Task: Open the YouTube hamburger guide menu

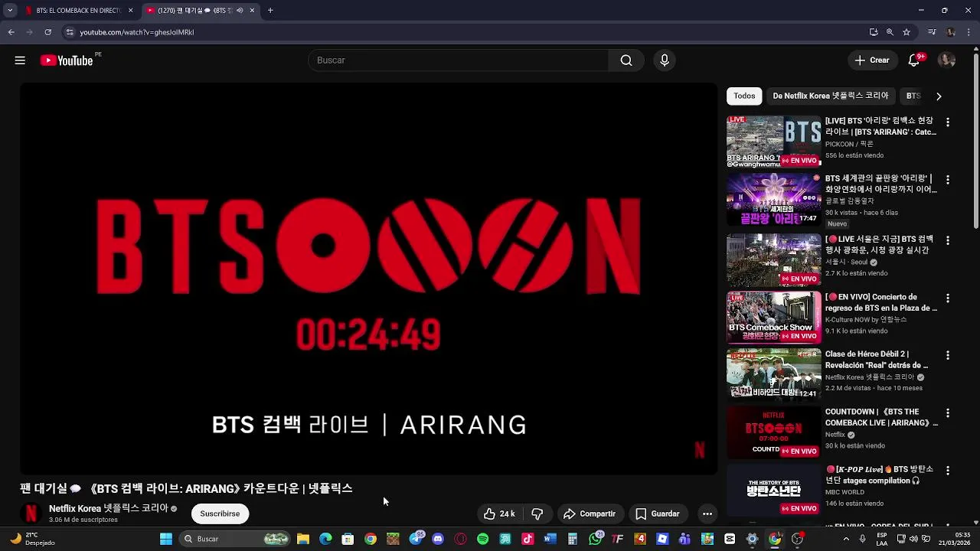Action: [x=20, y=60]
